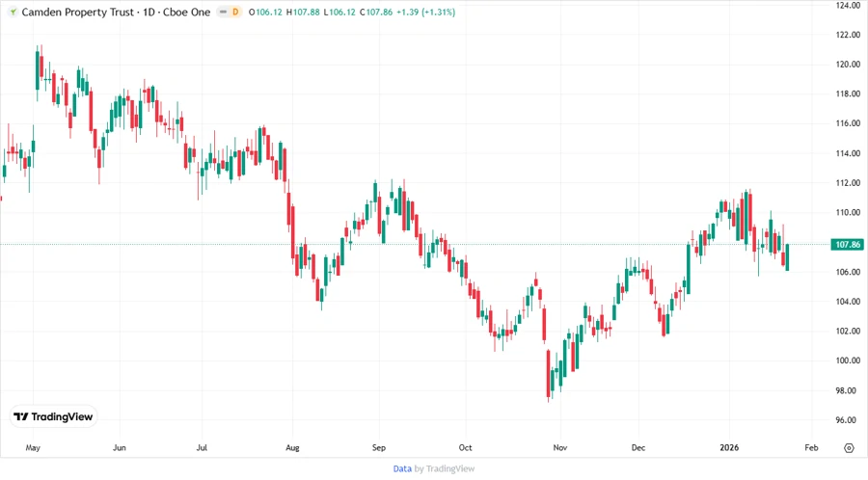Click the Camden Property Trust symbol logo icon

[14, 12]
